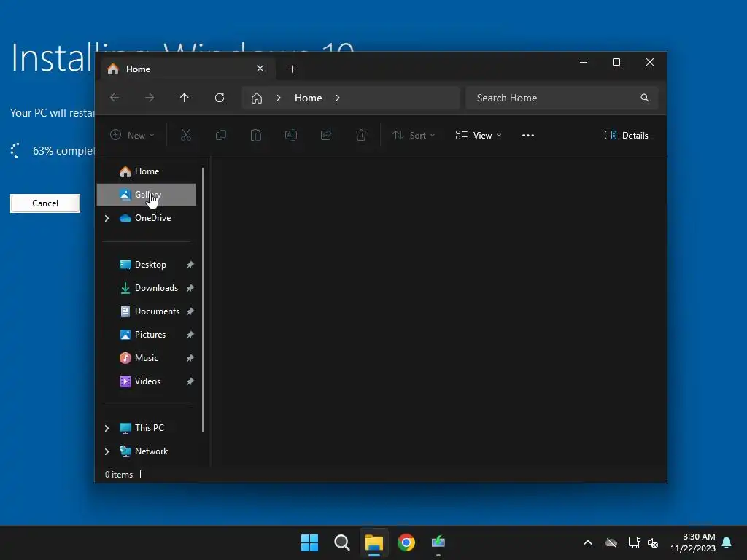Open the View dropdown menu
The height and width of the screenshot is (560, 747).
pyautogui.click(x=479, y=135)
